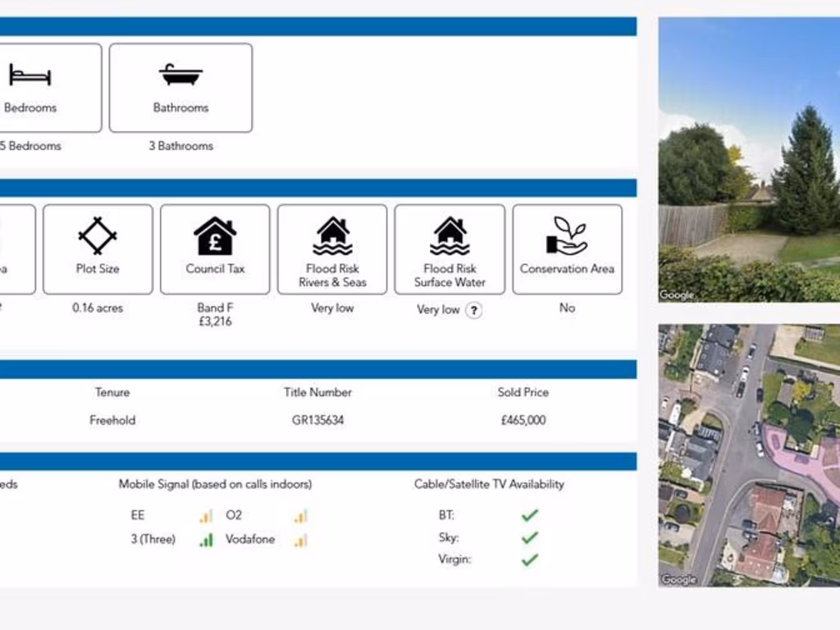Click the Band F council tax value

tap(215, 308)
